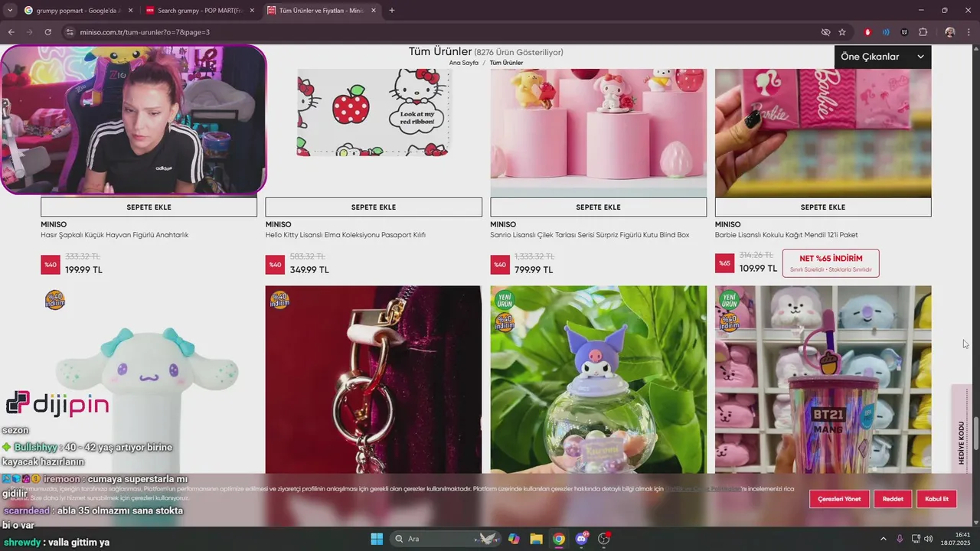The width and height of the screenshot is (980, 551).
Task: Click 'Tüm Ürünler' breadcrumb link
Action: 507,63
